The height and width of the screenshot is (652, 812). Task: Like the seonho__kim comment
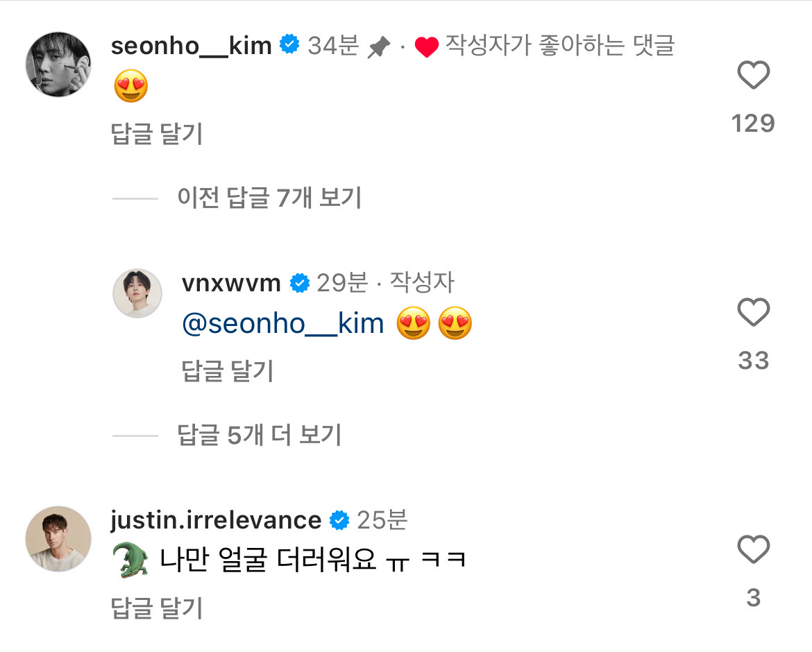pyautogui.click(x=753, y=76)
